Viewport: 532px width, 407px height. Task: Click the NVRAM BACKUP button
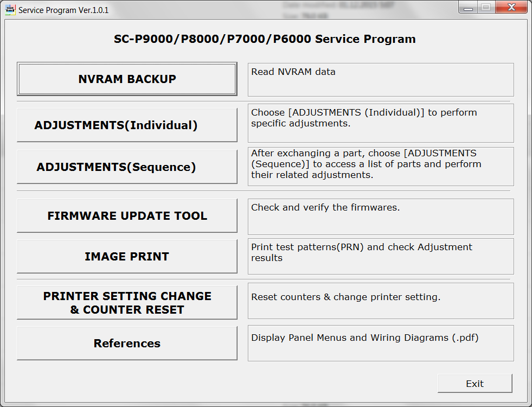click(127, 79)
